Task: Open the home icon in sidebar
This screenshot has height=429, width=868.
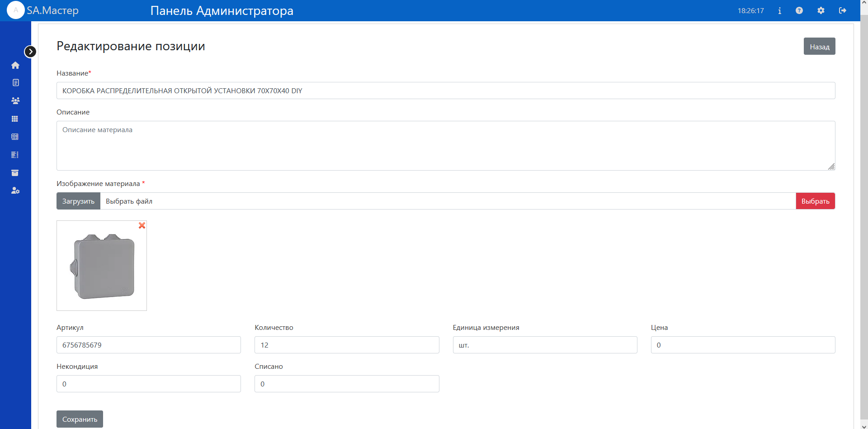Action: point(15,65)
